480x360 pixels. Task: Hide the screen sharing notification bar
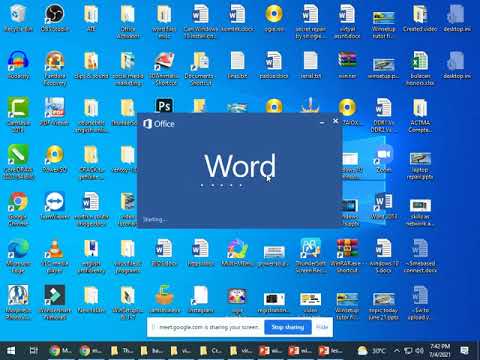(322, 327)
